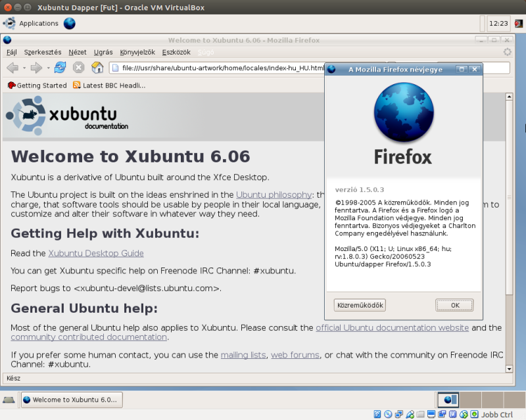Click the VirtualBox optical disc indicator
Image resolution: width=526 pixels, height=420 pixels.
tap(388, 415)
